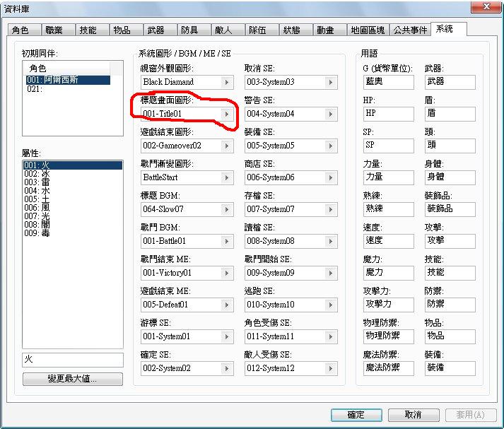Select party member 001:阿爾西斯
The height and width of the screenshot is (429, 504).
(x=68, y=80)
